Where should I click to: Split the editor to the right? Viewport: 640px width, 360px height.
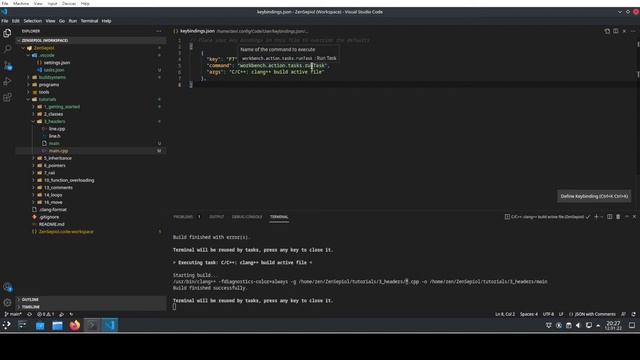click(616, 31)
